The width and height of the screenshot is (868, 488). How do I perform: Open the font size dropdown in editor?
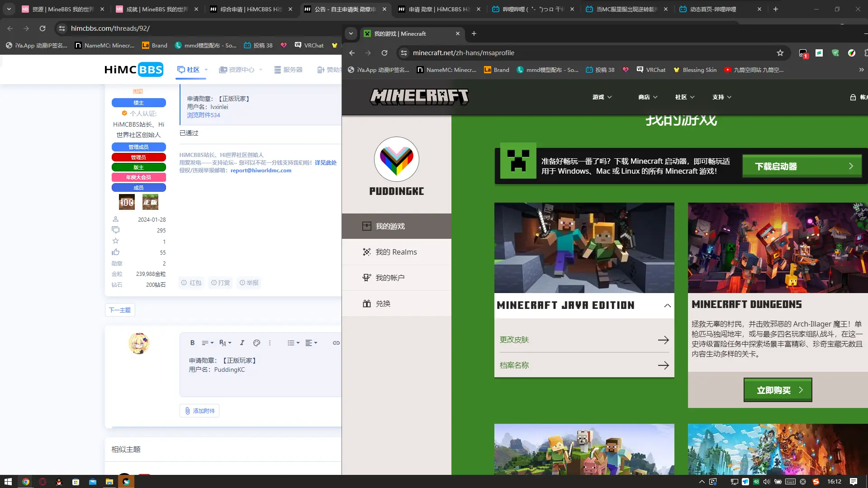[225, 343]
